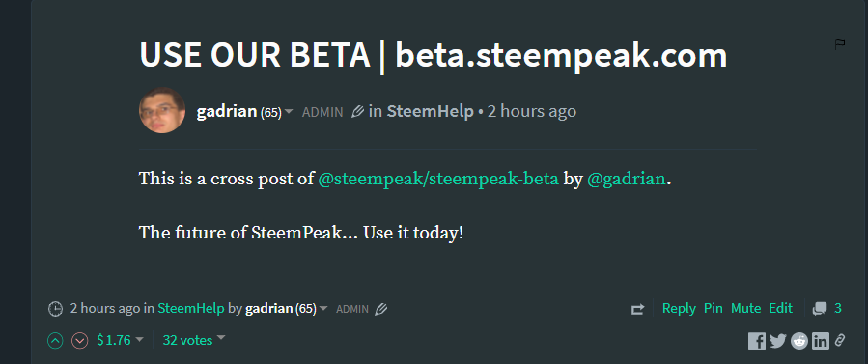Downvote the post with red arrow
This screenshot has height=364, width=868.
(80, 341)
